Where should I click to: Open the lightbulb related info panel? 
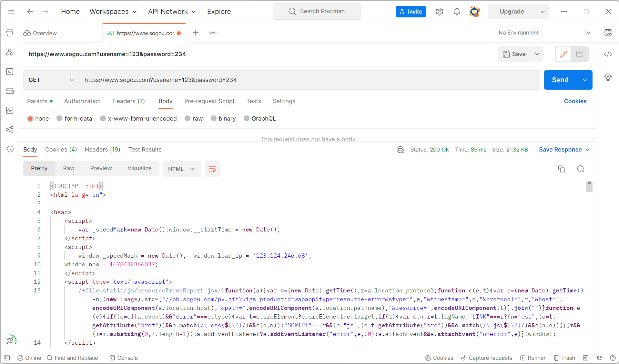pyautogui.click(x=608, y=77)
